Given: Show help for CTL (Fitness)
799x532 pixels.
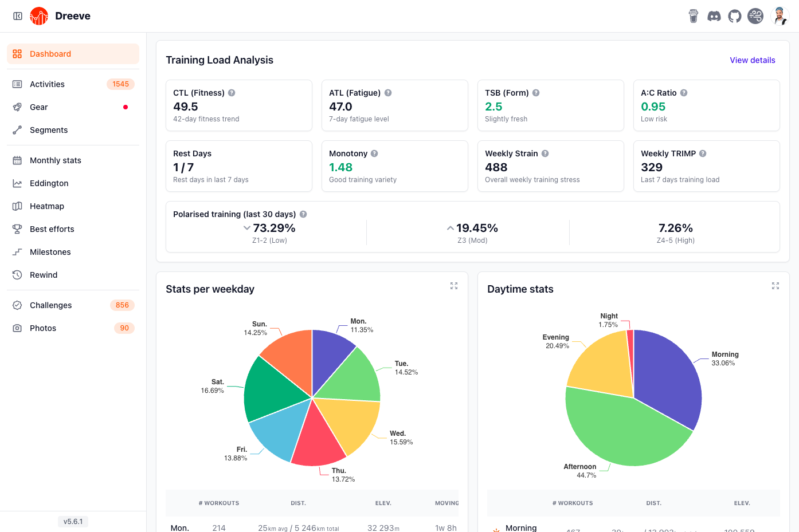Looking at the screenshot, I should pos(232,93).
